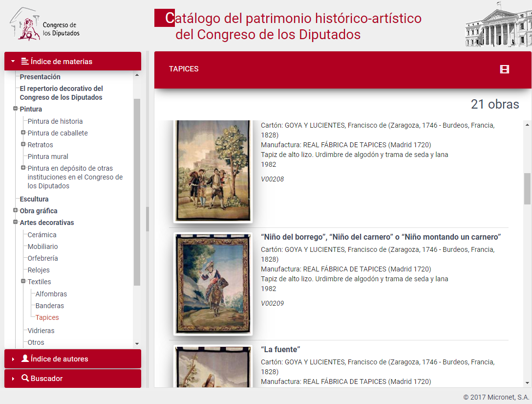Select Pintura mural in the index
The image size is (532, 404).
48,157
